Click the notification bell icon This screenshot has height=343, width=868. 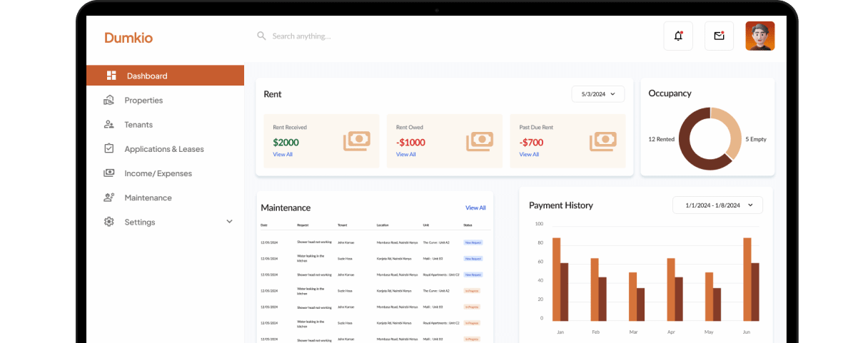[x=677, y=36]
